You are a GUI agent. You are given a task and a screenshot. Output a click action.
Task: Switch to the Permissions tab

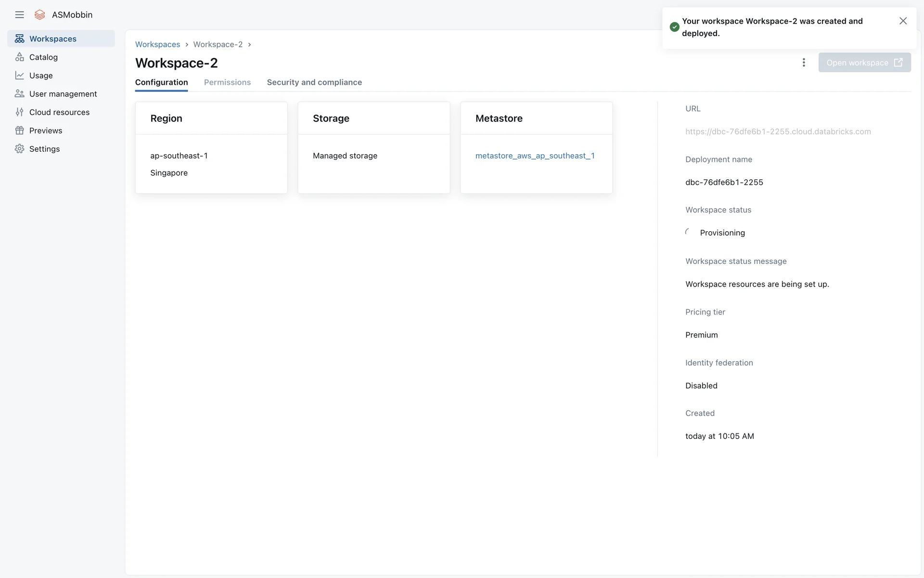click(227, 82)
